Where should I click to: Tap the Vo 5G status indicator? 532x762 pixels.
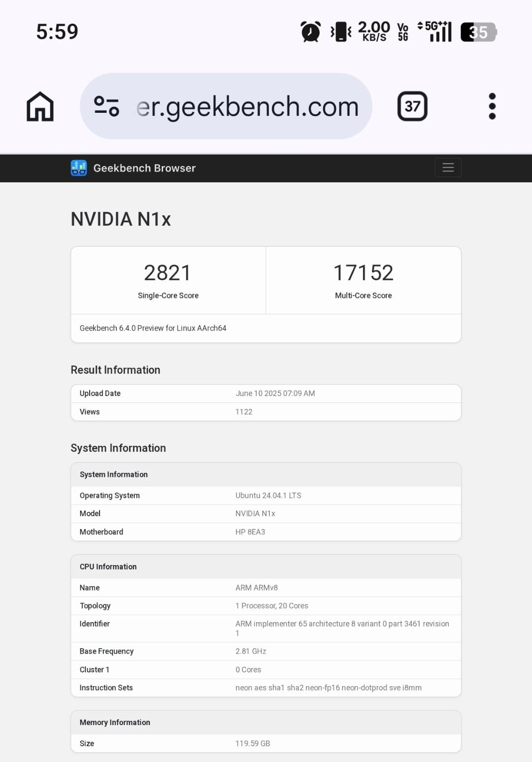coord(403,32)
